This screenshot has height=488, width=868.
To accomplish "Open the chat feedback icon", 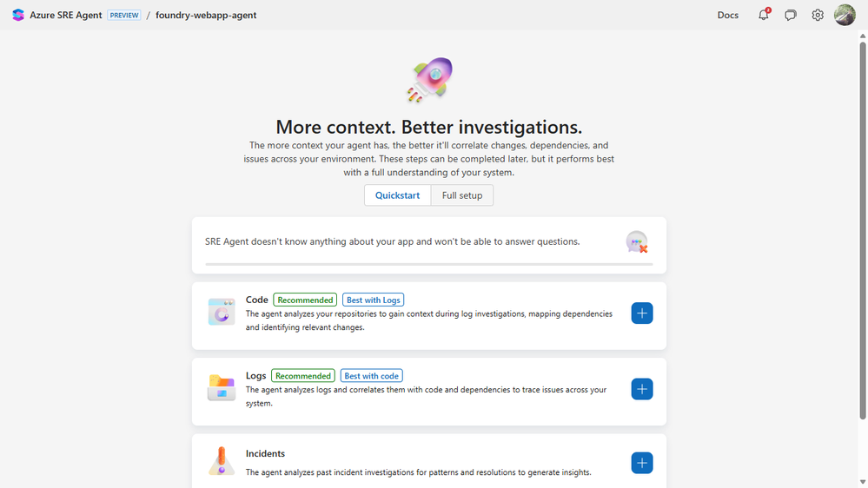I will tap(791, 15).
